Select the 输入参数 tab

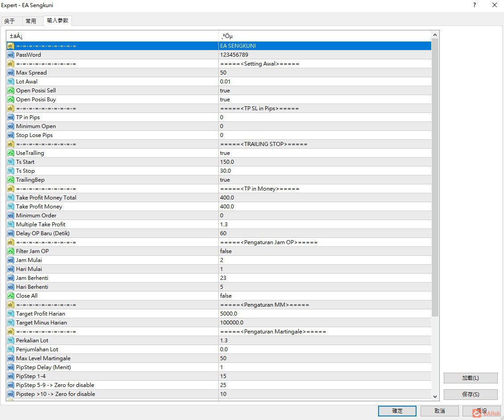click(58, 21)
